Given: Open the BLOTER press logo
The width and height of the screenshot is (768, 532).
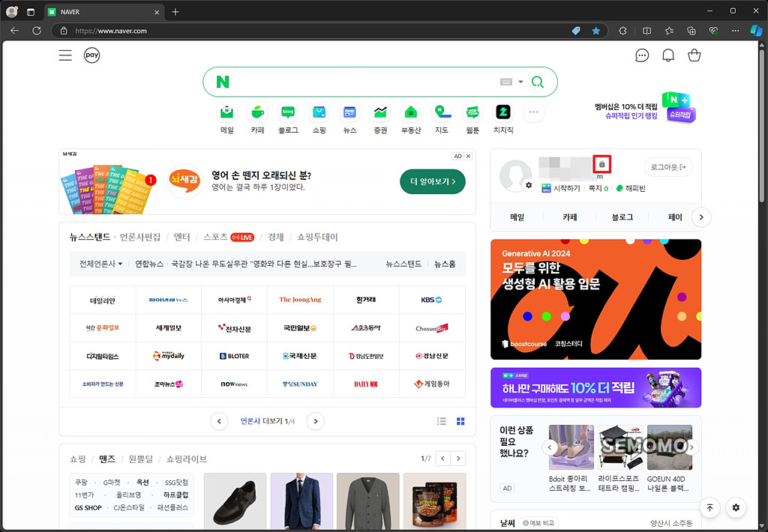Looking at the screenshot, I should point(234,356).
